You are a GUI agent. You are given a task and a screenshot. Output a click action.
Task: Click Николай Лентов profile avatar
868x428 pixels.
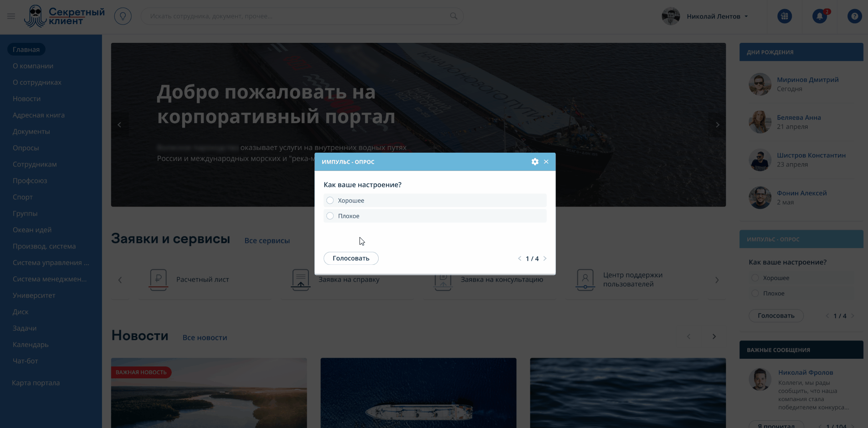[x=671, y=16]
